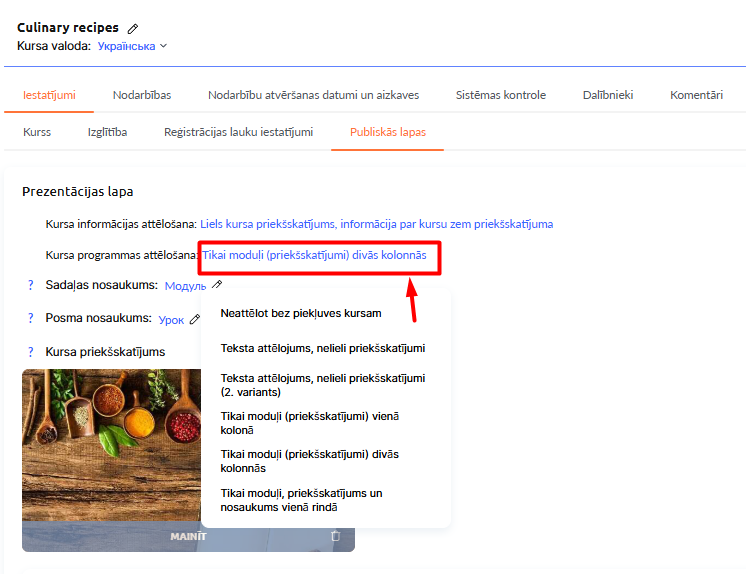Show help for Posma nosaukums
The image size is (746, 574).
pos(31,318)
